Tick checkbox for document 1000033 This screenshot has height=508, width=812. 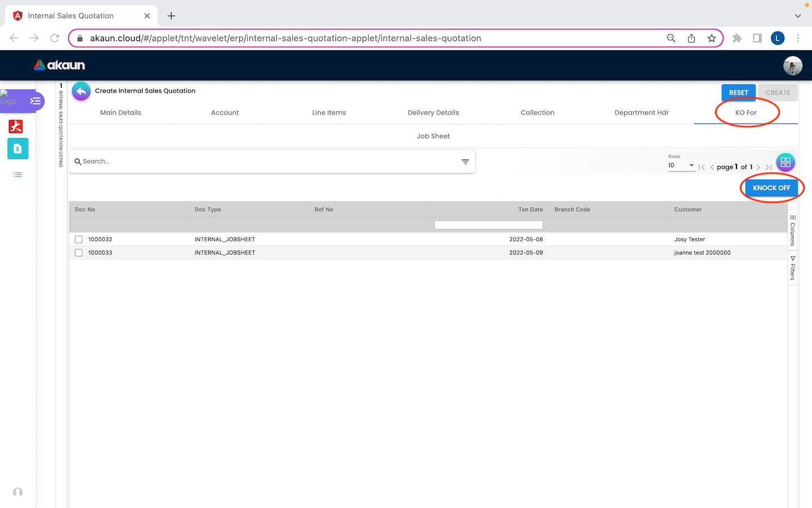click(79, 253)
